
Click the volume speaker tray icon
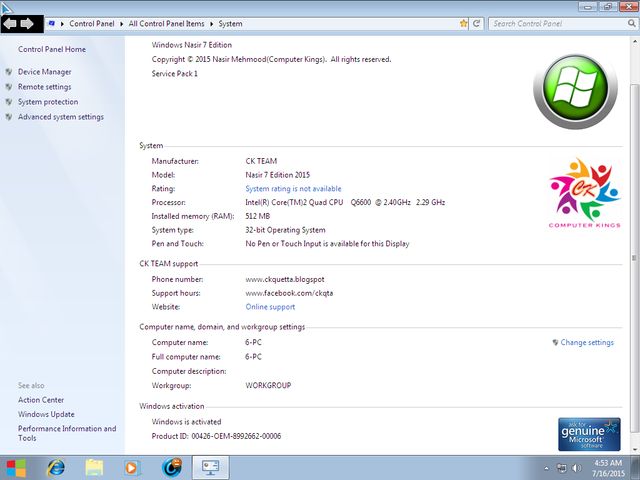point(576,468)
